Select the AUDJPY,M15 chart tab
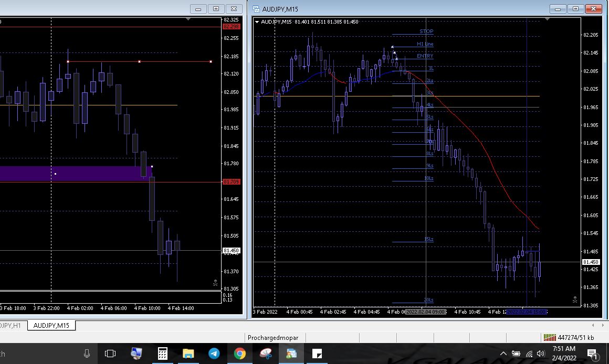This screenshot has height=364, width=609. point(51,325)
